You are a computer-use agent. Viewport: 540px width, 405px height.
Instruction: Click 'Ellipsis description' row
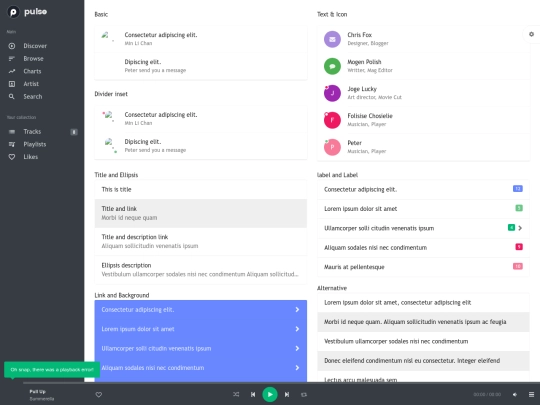pos(201,270)
